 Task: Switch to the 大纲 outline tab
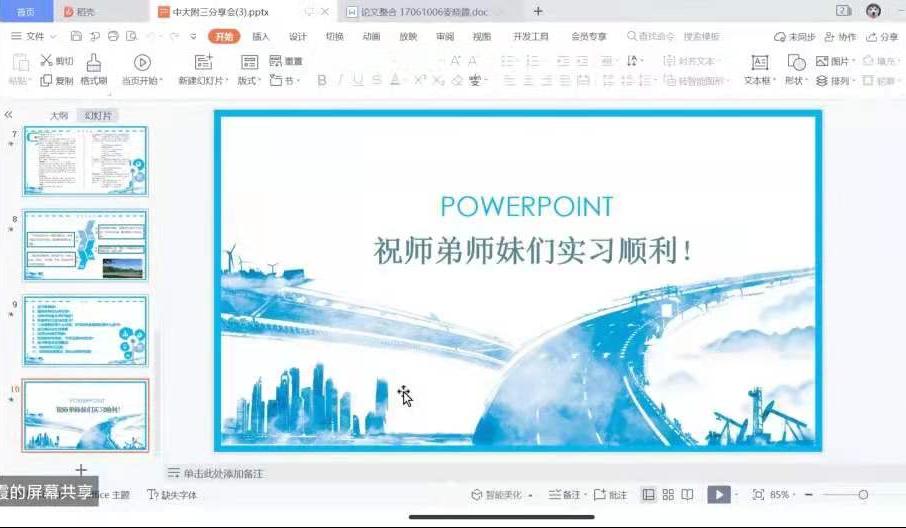pyautogui.click(x=59, y=116)
